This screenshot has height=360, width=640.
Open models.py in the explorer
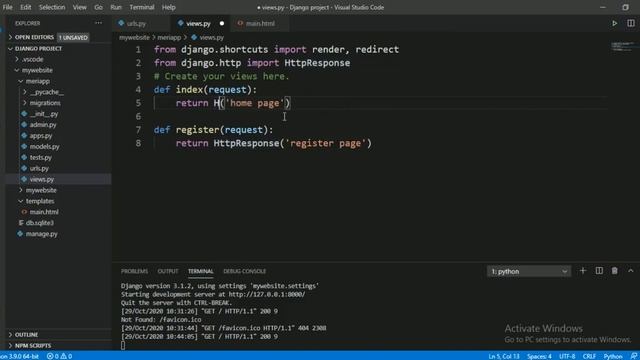pyautogui.click(x=44, y=147)
